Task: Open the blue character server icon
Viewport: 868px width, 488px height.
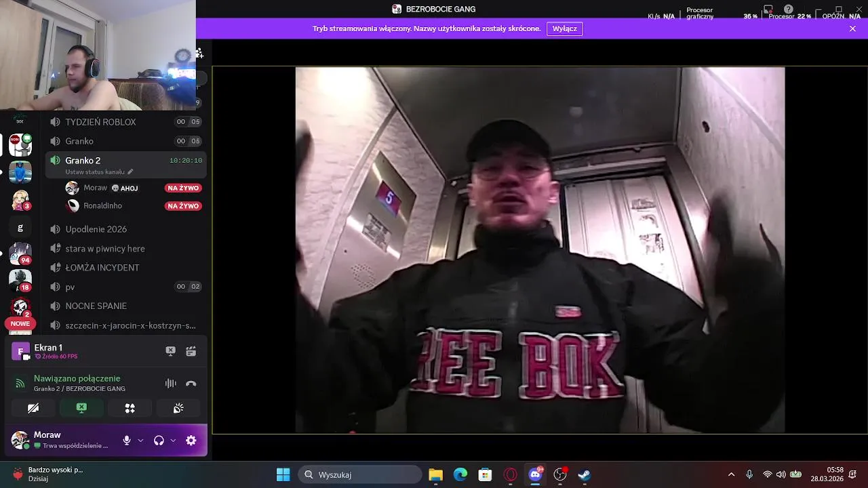Action: pyautogui.click(x=20, y=172)
